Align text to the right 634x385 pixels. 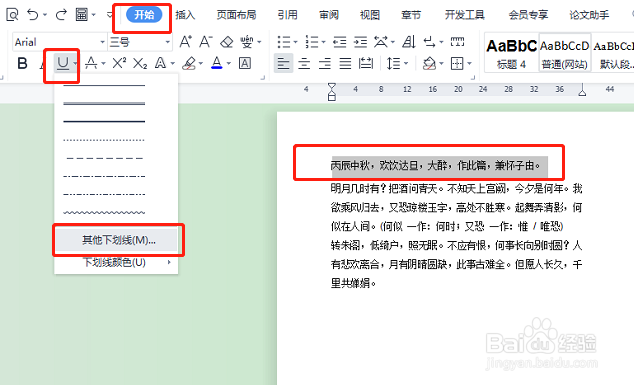tap(325, 63)
